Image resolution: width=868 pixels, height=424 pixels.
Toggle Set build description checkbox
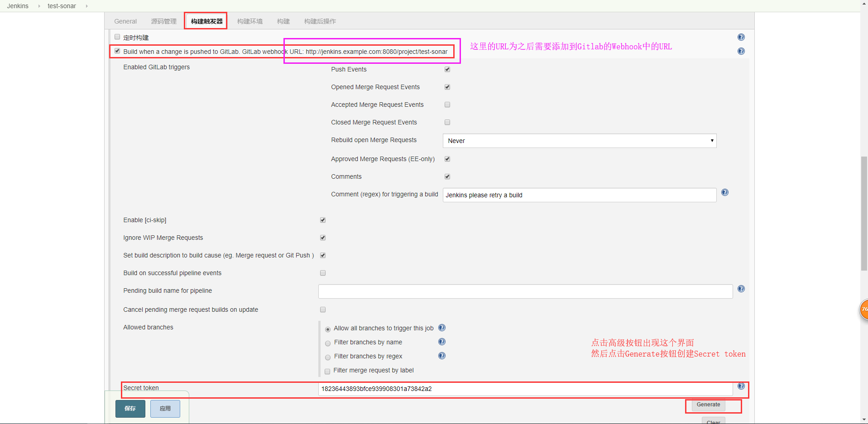(323, 255)
